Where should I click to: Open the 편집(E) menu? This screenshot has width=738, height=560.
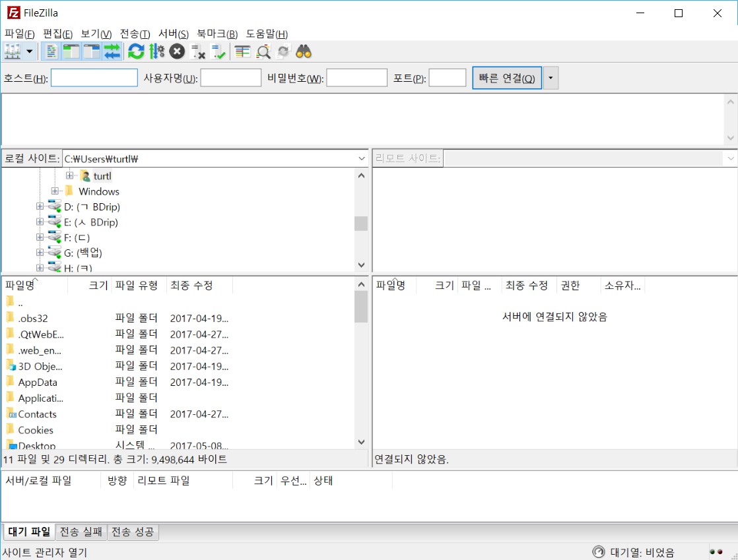click(57, 34)
